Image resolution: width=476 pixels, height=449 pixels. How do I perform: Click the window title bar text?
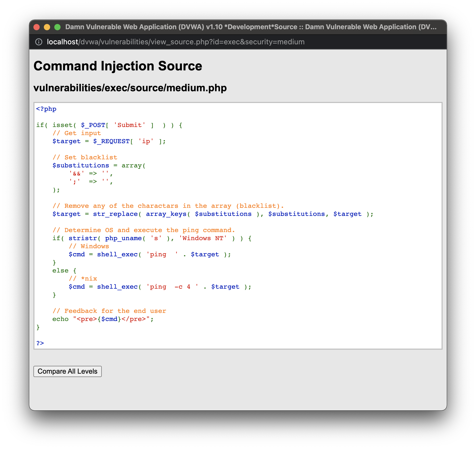[x=251, y=27]
